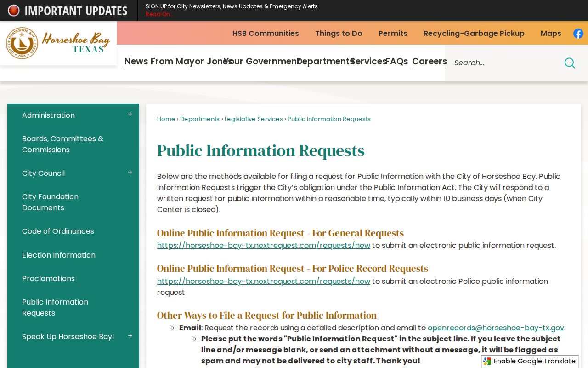Click the Important Updates heading
The width and height of the screenshot is (588, 368).
(x=76, y=11)
